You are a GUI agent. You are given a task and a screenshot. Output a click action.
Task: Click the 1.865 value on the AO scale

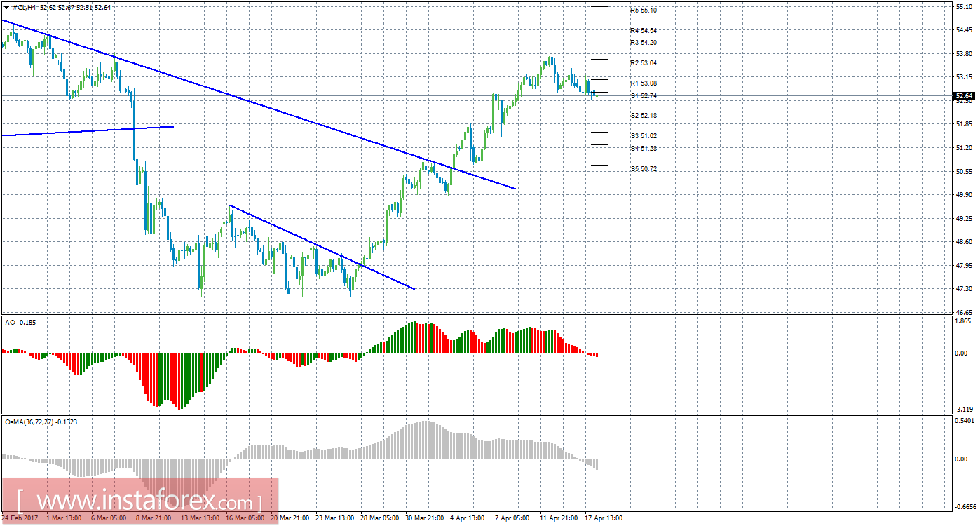(x=964, y=320)
